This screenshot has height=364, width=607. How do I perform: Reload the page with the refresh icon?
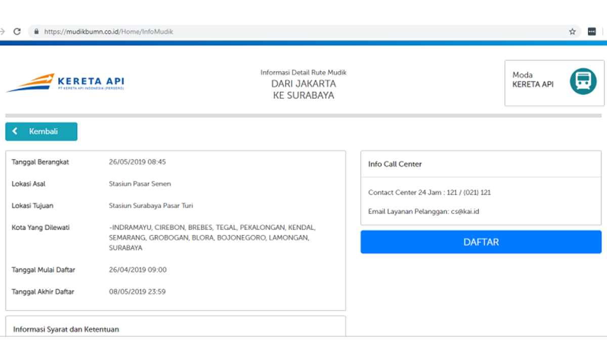(17, 31)
